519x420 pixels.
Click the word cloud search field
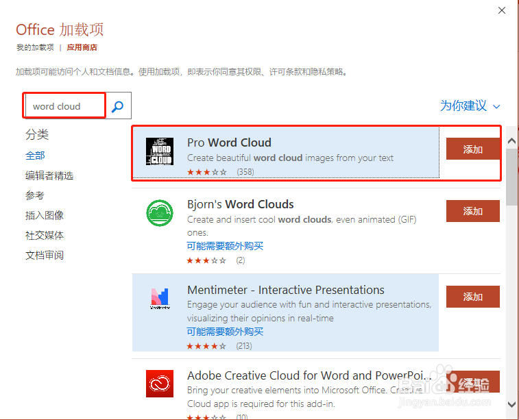(x=66, y=106)
